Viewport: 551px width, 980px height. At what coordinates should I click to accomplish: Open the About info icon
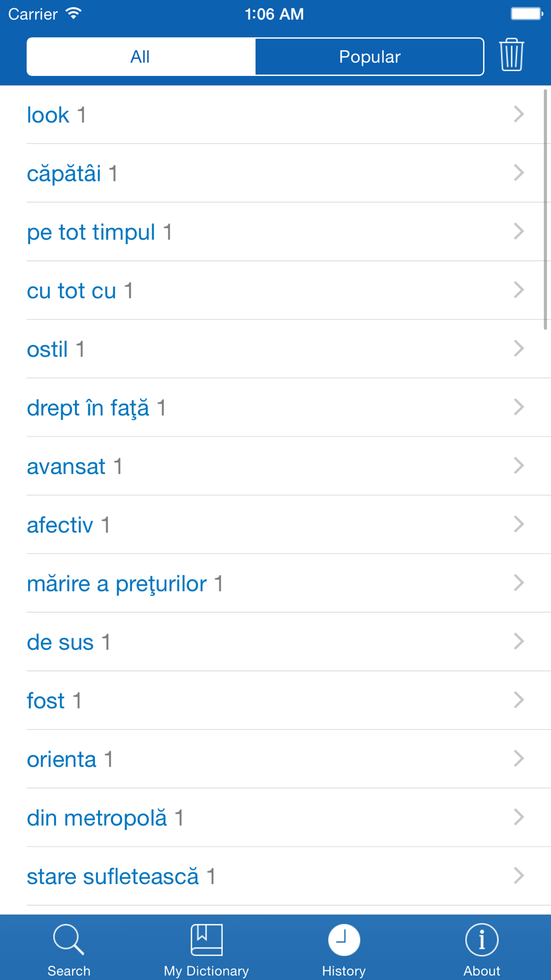[482, 939]
